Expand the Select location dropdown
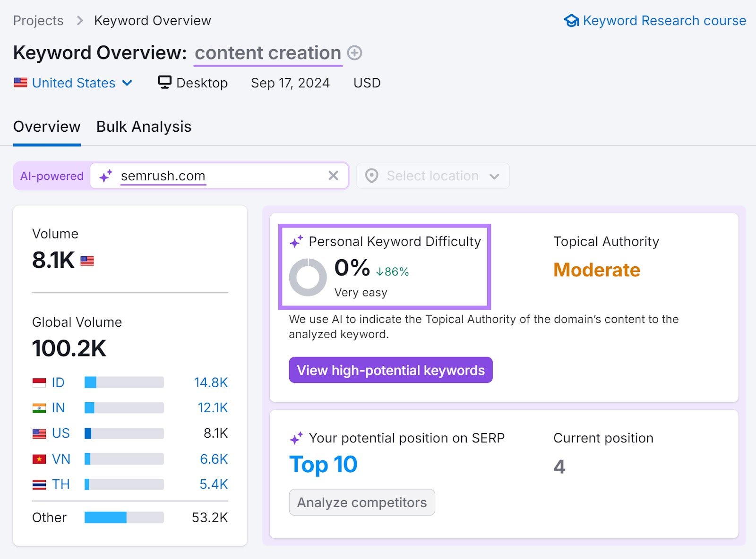The height and width of the screenshot is (559, 756). (494, 176)
